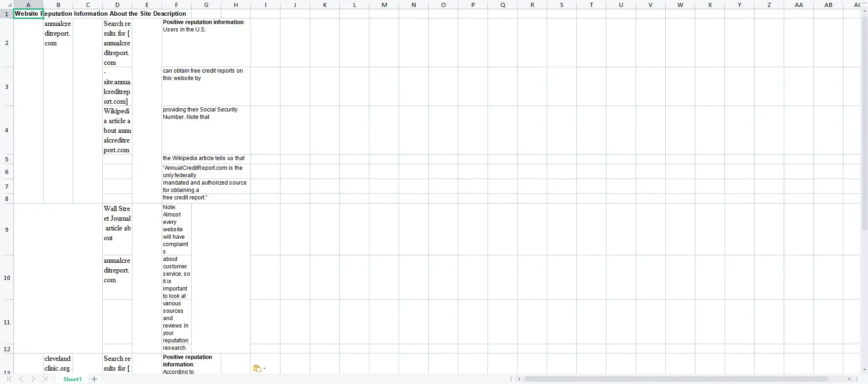Viewport: 868px width, 384px height.
Task: Select the cell beginning "various sources and reviews"
Action: point(176,322)
